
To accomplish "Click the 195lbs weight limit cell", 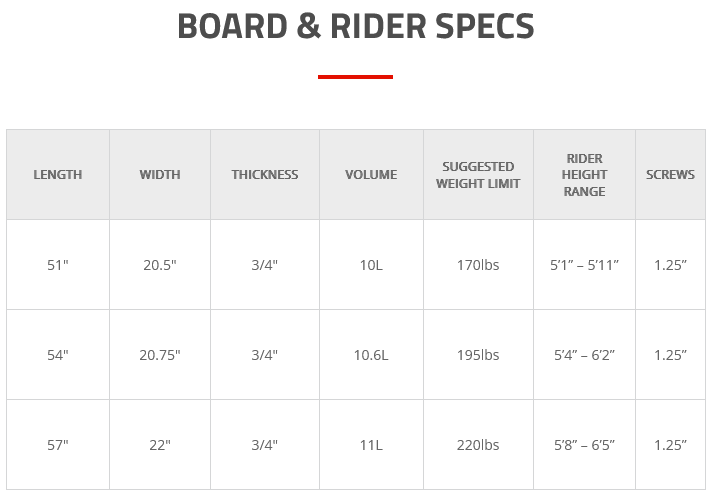I will point(478,355).
